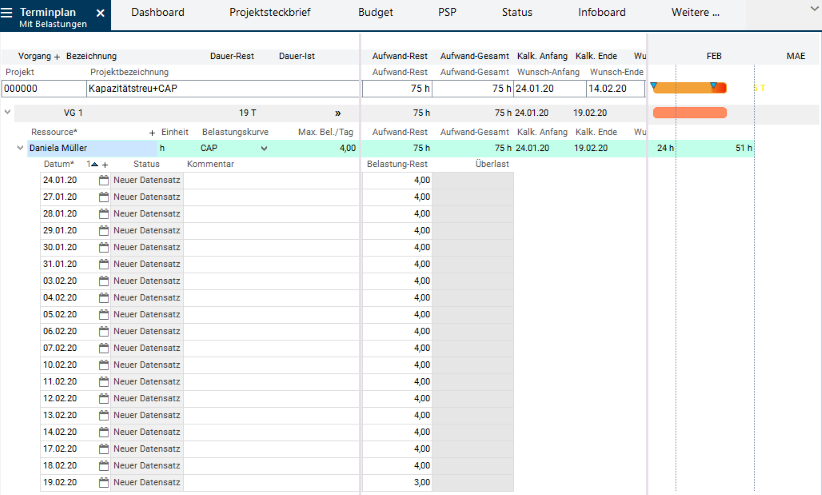Screen dimensions: 822x495
Task: Open calendar picker for 24.01.20
Action: (x=103, y=181)
